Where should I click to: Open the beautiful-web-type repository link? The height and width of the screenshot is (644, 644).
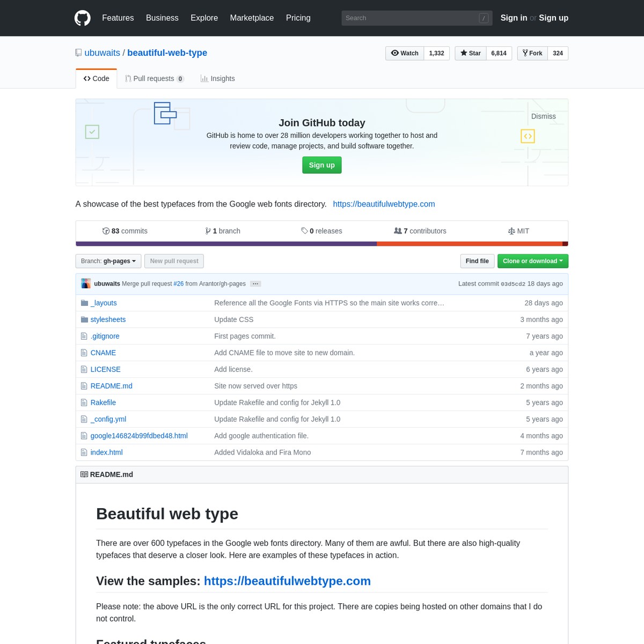click(x=167, y=53)
